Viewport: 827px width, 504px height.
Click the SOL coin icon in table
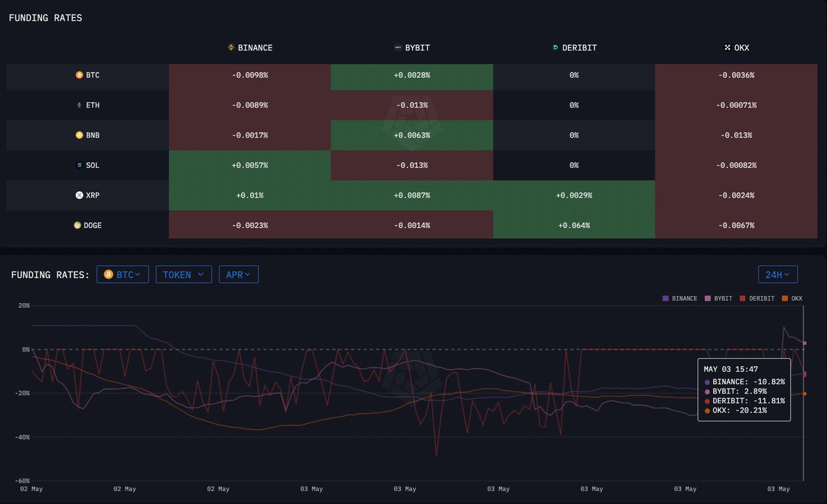79,165
